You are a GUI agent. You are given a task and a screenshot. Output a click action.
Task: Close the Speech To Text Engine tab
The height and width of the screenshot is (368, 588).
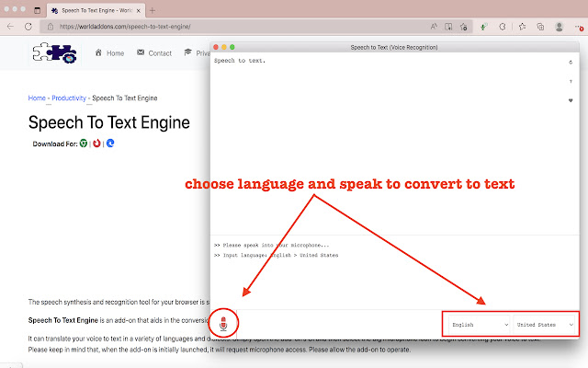(139, 10)
